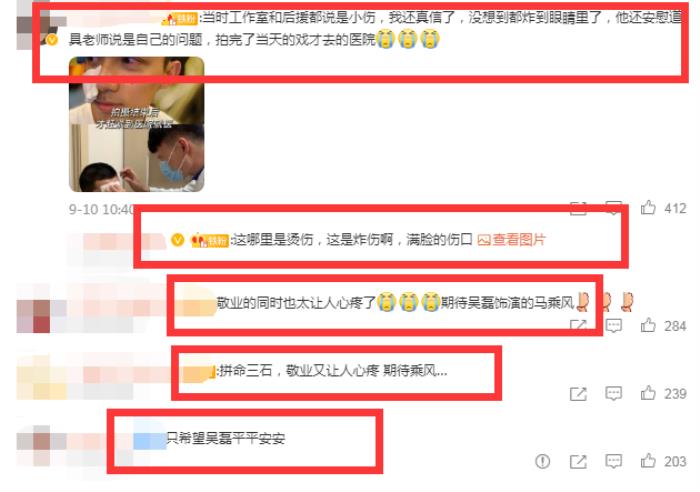The image size is (700, 492).
Task: Click the 9-10 10:40 comment timestamp
Action: click(102, 209)
